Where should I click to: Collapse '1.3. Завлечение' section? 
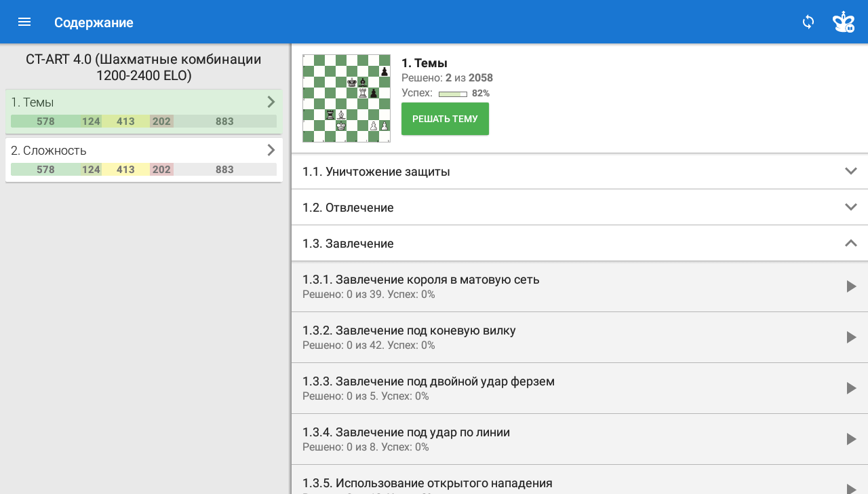580,243
